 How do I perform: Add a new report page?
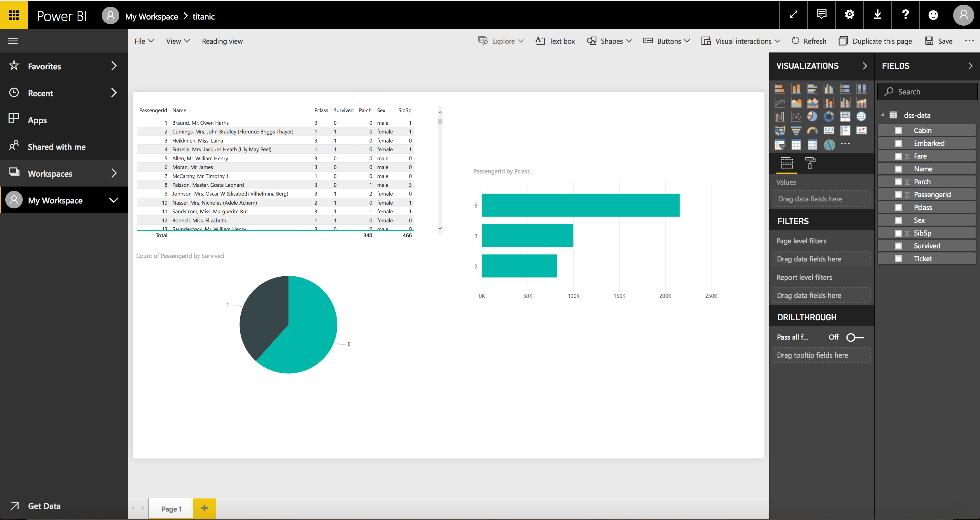[x=204, y=508]
